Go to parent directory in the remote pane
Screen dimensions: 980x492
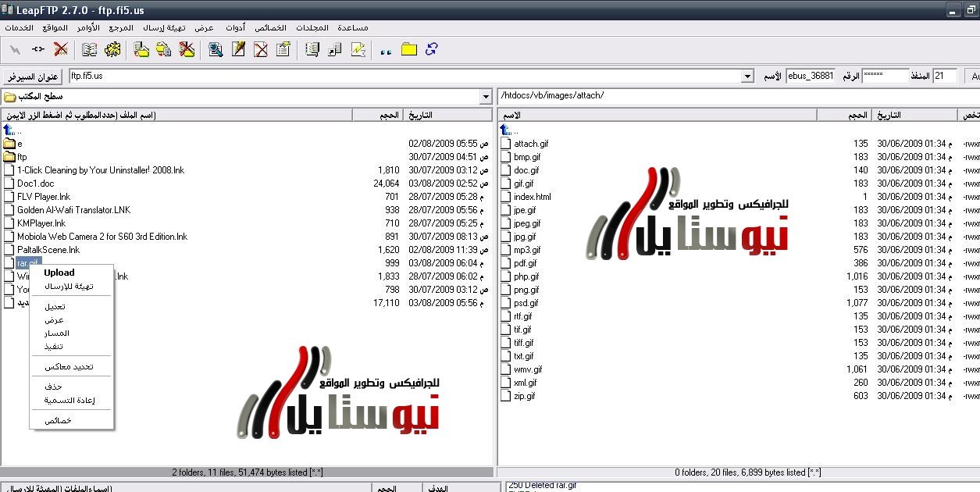coord(506,130)
